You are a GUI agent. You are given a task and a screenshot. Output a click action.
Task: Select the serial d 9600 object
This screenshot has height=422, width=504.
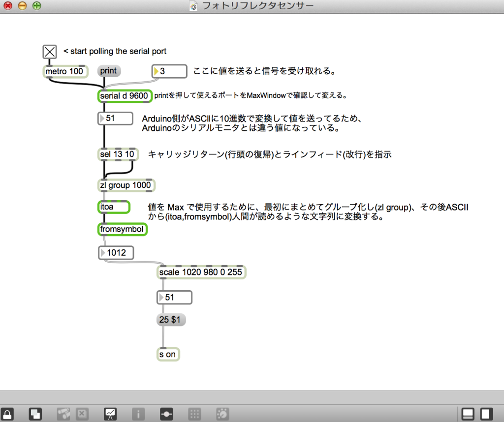point(125,96)
